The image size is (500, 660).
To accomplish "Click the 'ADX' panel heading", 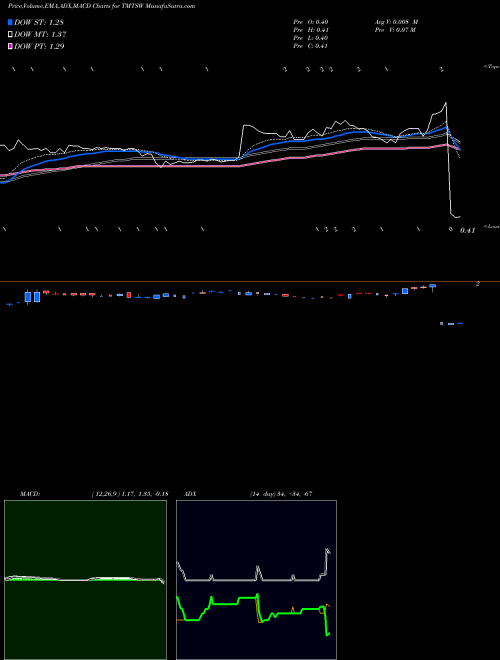I will (190, 494).
